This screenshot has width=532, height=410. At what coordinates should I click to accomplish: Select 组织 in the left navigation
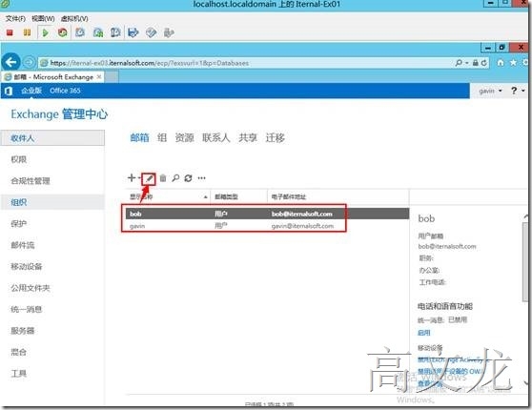[52, 202]
